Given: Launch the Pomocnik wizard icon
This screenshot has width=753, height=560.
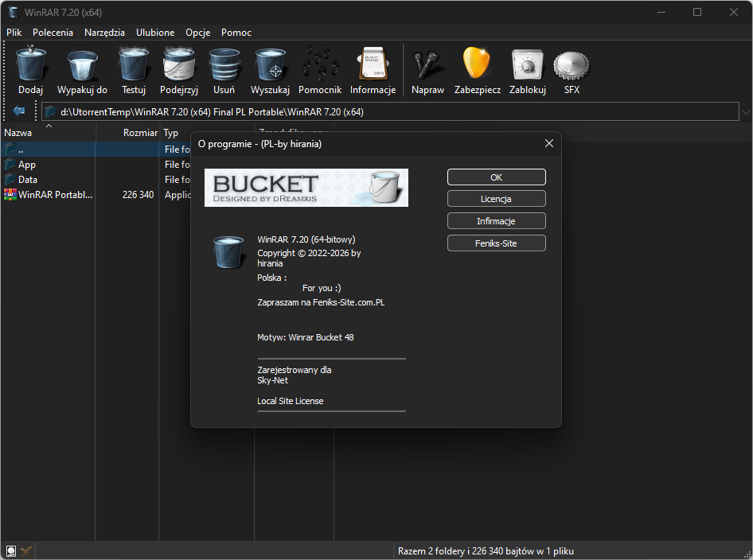Looking at the screenshot, I should [x=320, y=64].
